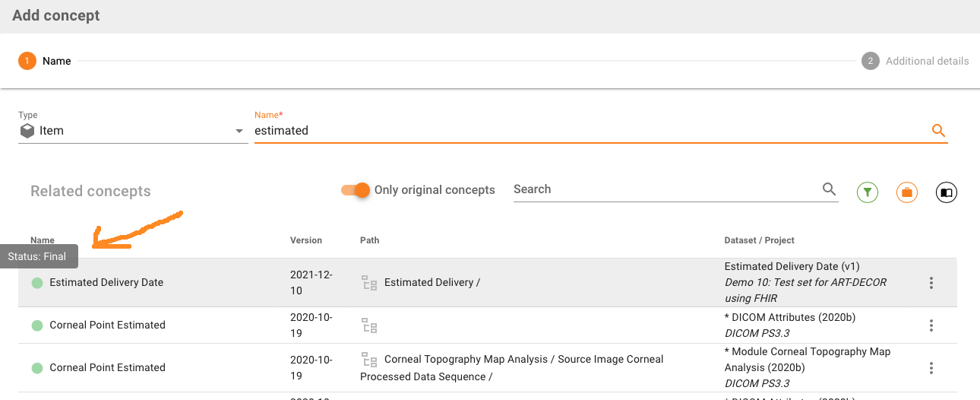The width and height of the screenshot is (980, 400).
Task: Open more options for Estimated Delivery Date row
Action: [x=931, y=283]
